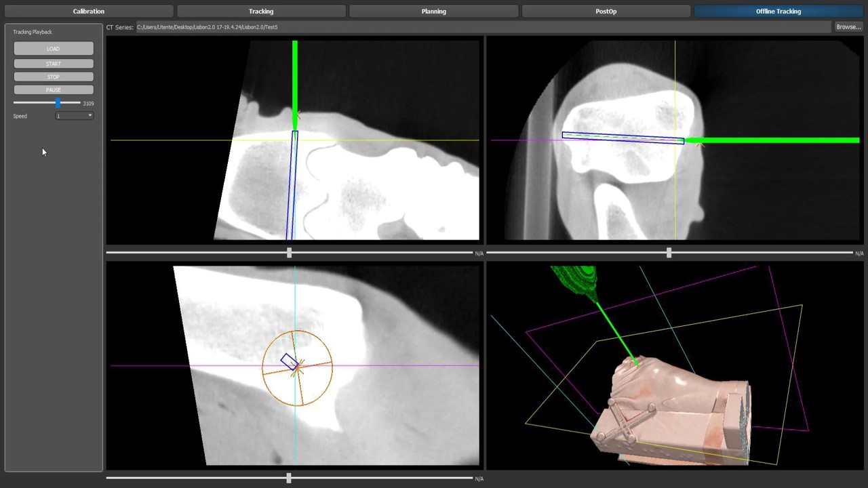
Task: Stop the tracking playback
Action: 54,77
